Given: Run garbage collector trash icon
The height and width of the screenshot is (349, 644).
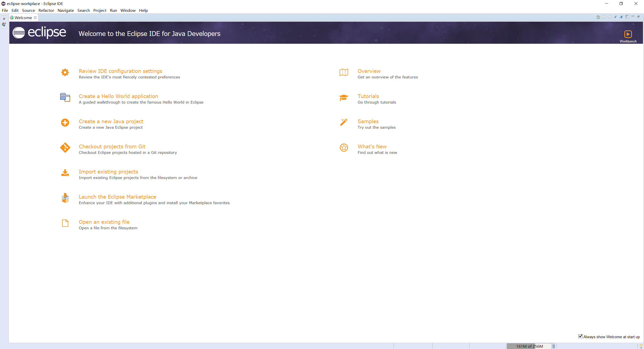Looking at the screenshot, I should point(554,346).
